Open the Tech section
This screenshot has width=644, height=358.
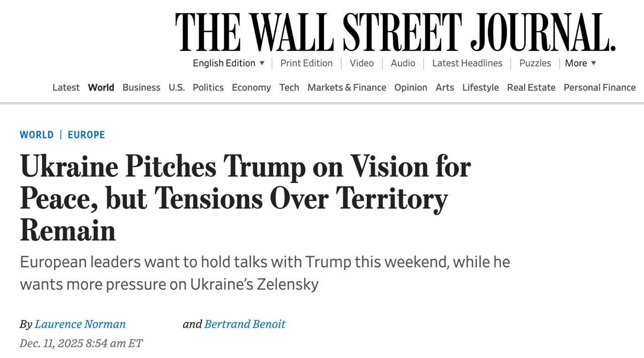tap(289, 87)
